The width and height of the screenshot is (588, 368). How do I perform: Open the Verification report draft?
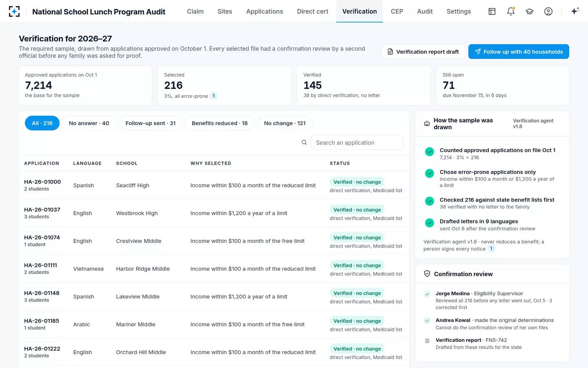tap(423, 52)
